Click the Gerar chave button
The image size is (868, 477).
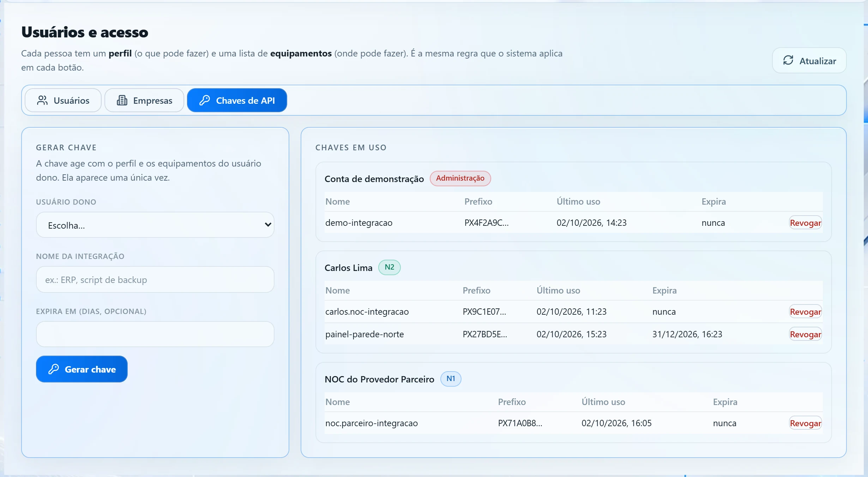click(x=82, y=369)
